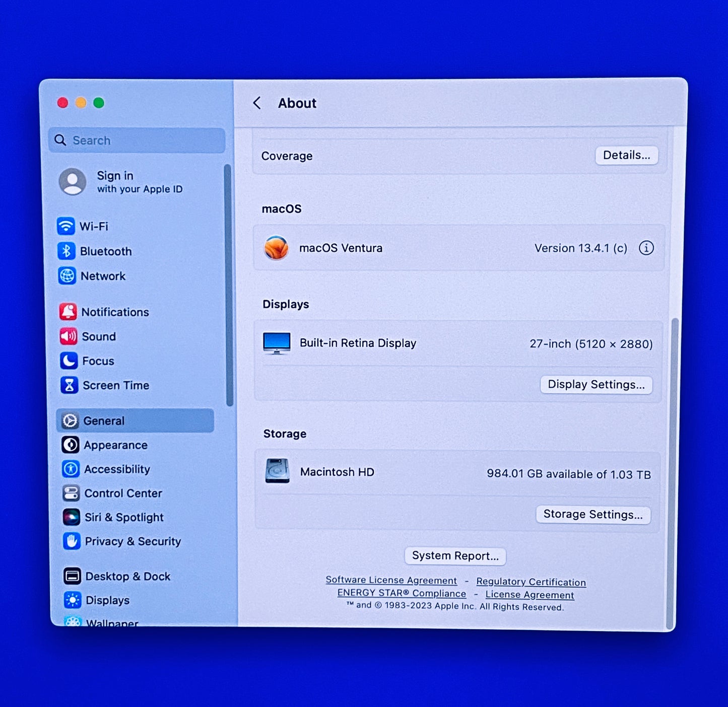The width and height of the screenshot is (728, 707).
Task: Select Accessibility label in the sidebar
Action: (117, 469)
